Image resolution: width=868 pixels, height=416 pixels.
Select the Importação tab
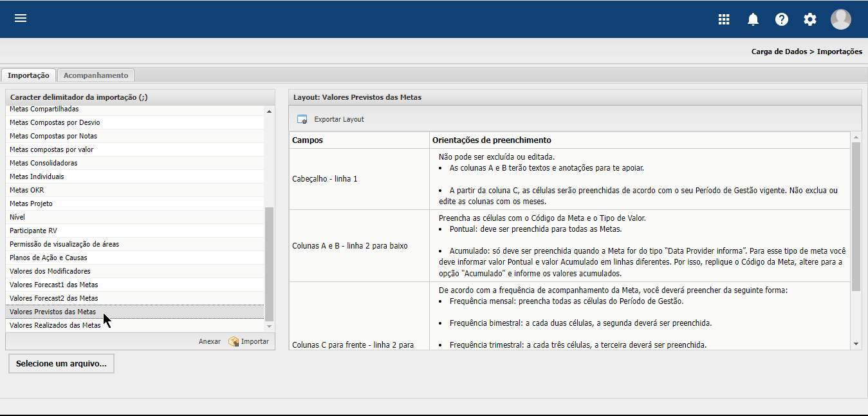point(28,75)
